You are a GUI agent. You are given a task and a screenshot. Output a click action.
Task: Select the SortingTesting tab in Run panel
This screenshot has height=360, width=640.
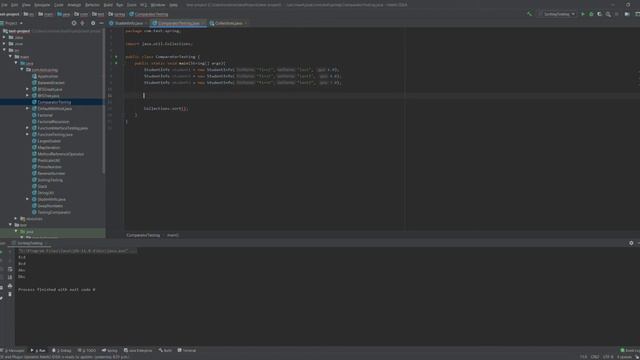30,243
